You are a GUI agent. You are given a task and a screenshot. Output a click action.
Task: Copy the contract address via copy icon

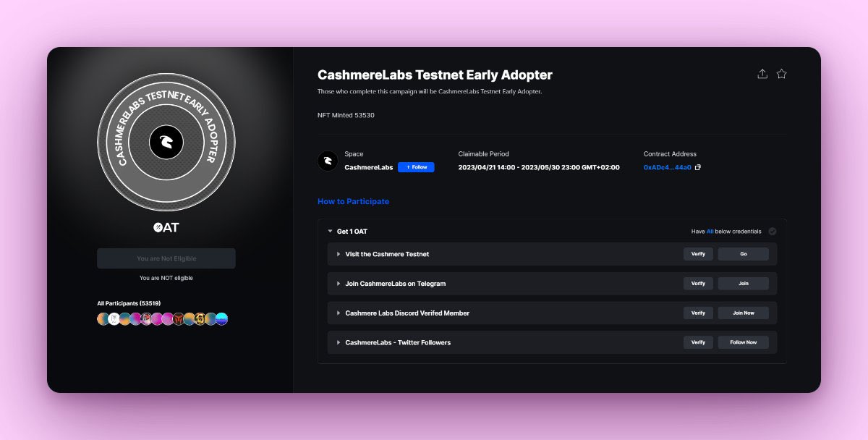(698, 167)
